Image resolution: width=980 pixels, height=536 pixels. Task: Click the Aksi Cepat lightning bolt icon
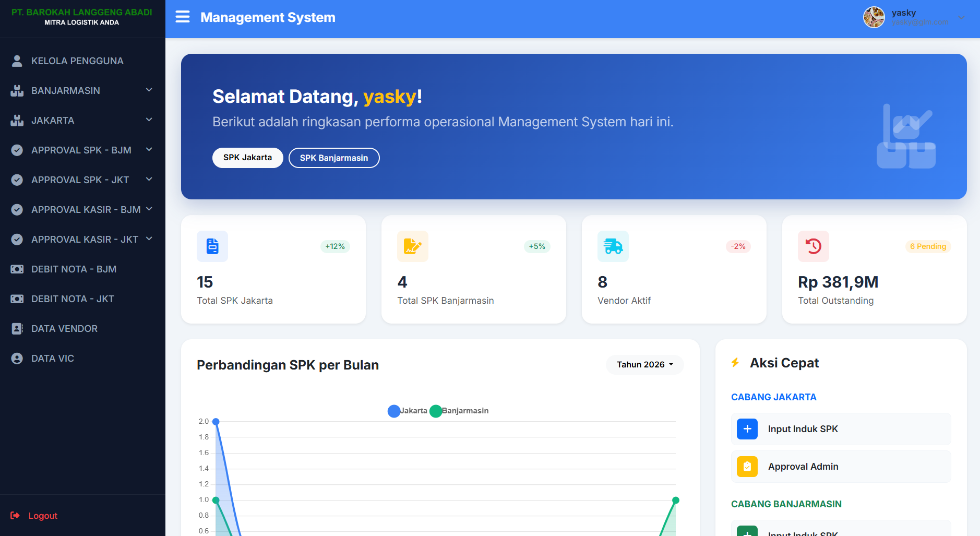coord(735,363)
